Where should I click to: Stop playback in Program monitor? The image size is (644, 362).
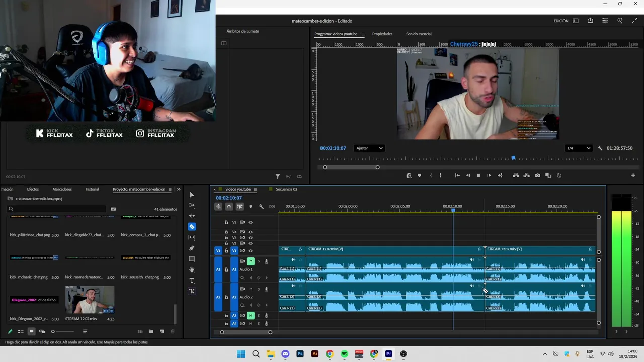pos(478,175)
